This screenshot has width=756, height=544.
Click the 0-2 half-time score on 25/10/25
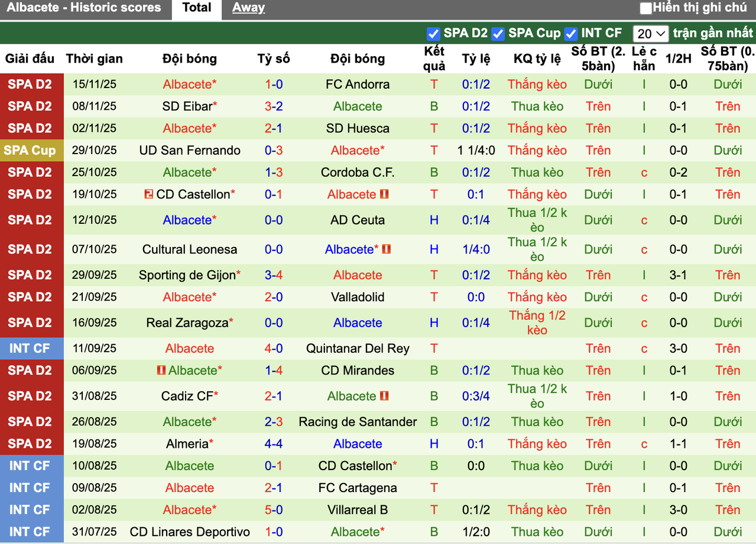click(679, 172)
